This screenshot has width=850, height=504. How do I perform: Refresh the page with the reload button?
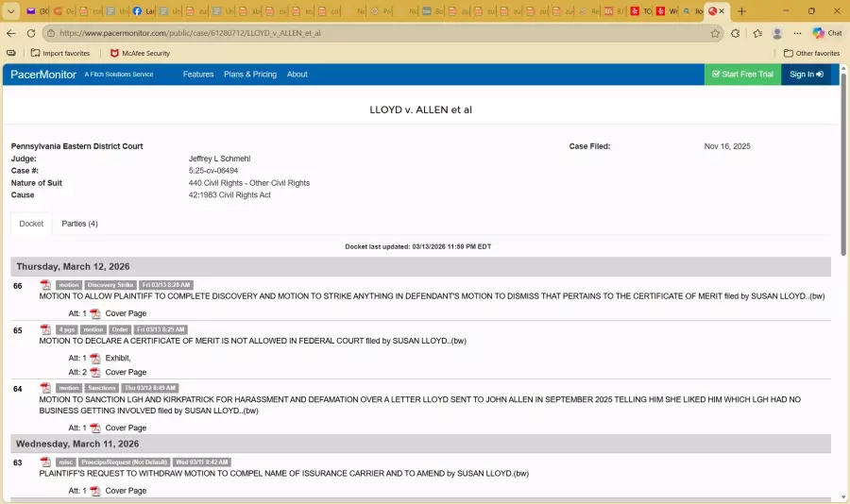tap(30, 33)
